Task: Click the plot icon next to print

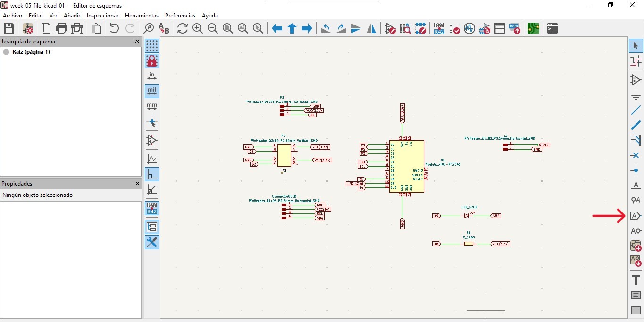Action: point(76,28)
